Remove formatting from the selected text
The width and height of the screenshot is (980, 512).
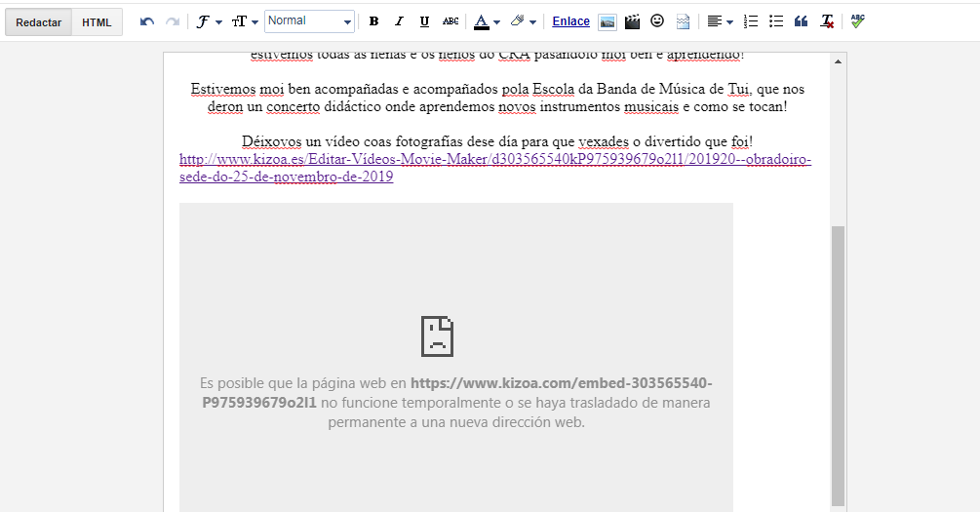(x=827, y=21)
